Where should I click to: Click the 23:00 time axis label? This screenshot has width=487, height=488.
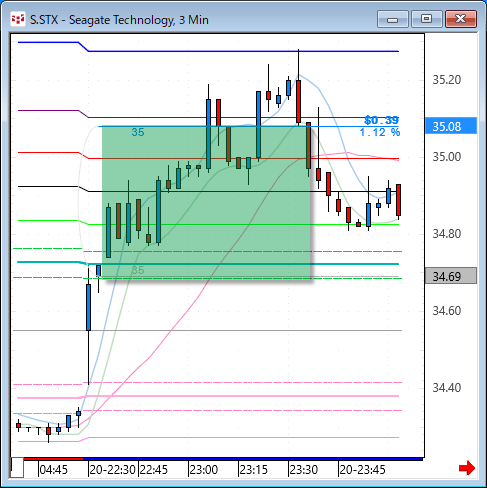(x=203, y=470)
